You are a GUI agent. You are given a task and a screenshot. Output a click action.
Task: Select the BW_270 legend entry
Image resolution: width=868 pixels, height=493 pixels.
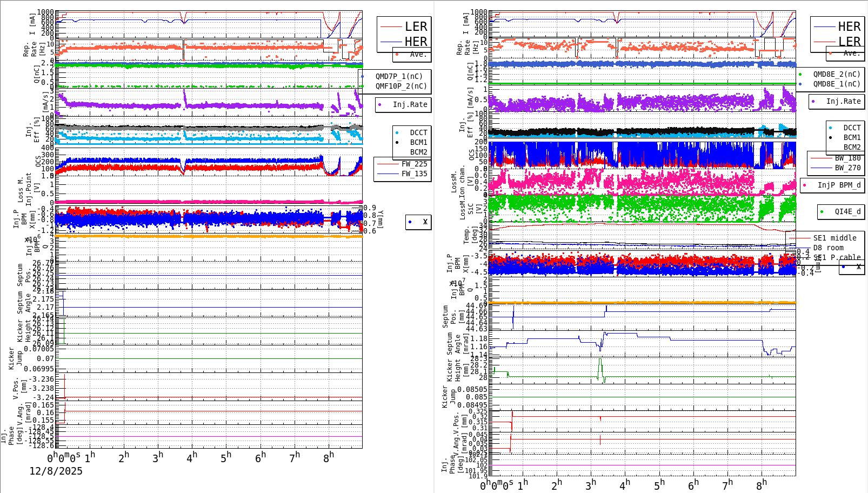(847, 168)
